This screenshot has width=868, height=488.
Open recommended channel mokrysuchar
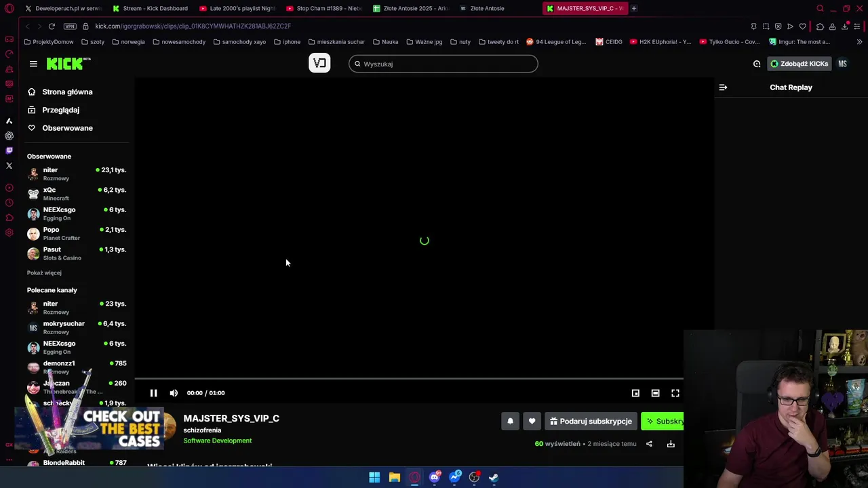(x=77, y=327)
